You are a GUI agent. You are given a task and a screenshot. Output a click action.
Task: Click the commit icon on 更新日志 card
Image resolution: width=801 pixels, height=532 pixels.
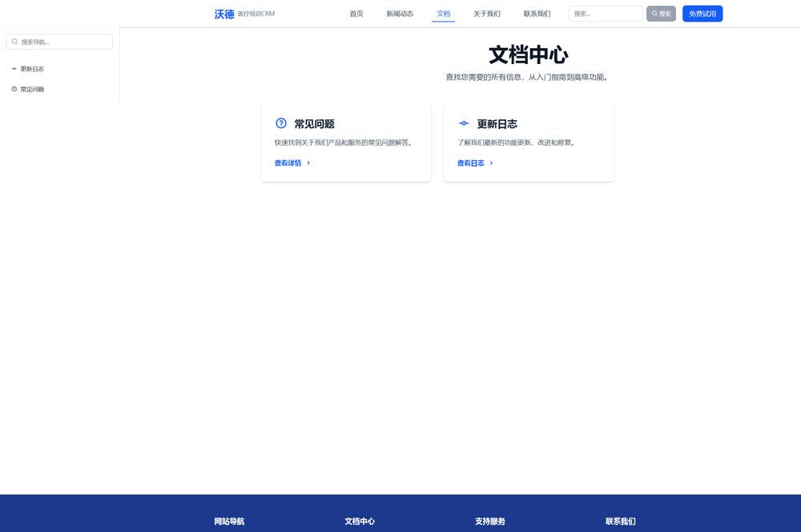coord(464,123)
